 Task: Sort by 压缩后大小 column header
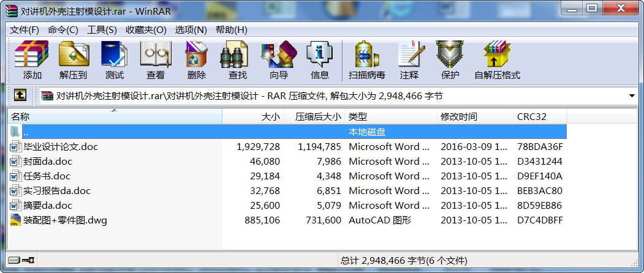click(x=314, y=116)
